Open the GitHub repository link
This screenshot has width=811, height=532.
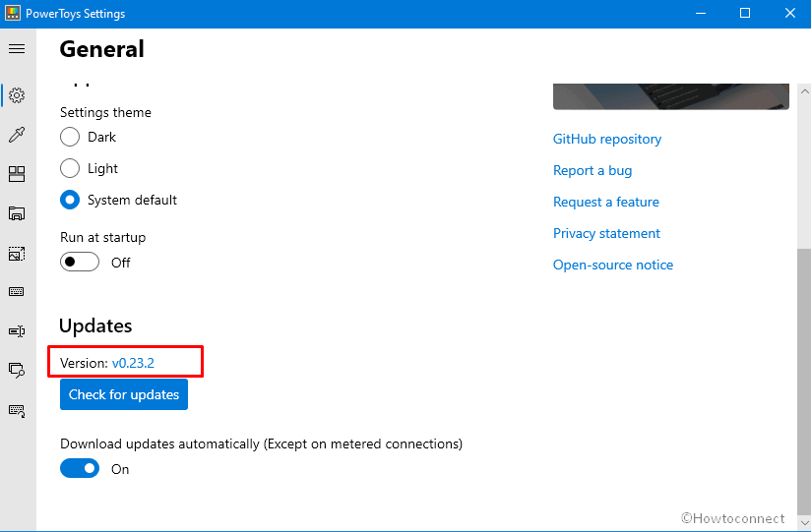point(607,139)
